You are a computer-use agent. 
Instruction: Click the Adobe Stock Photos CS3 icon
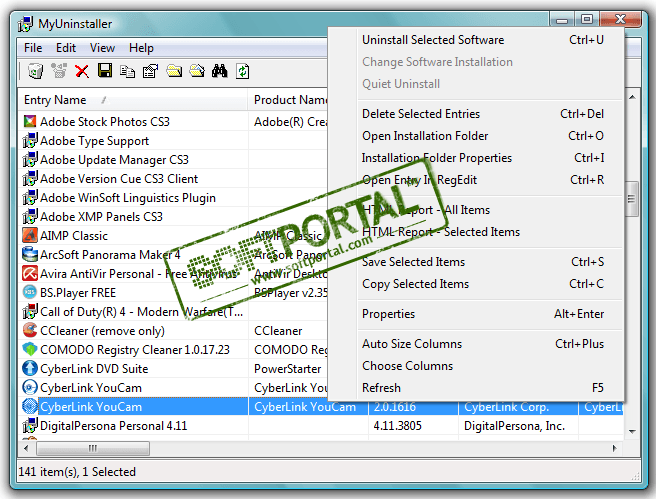pos(30,122)
